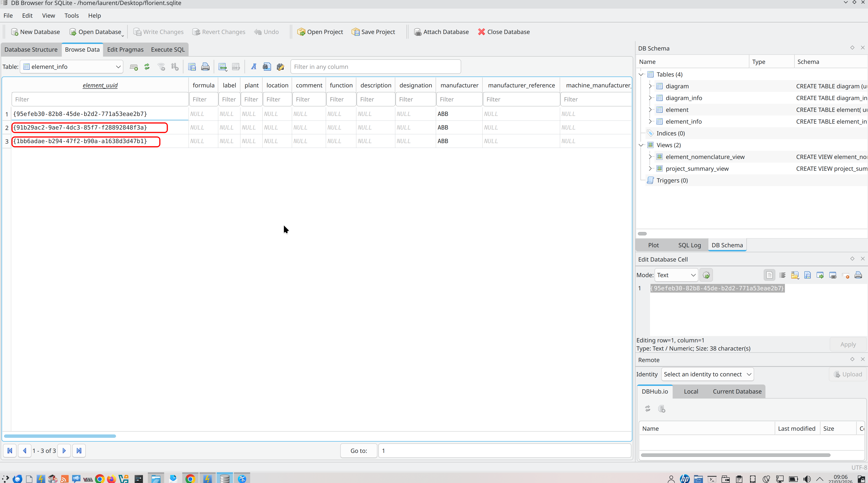Image resolution: width=868 pixels, height=483 pixels.
Task: Float the Remote panel
Action: pos(852,359)
